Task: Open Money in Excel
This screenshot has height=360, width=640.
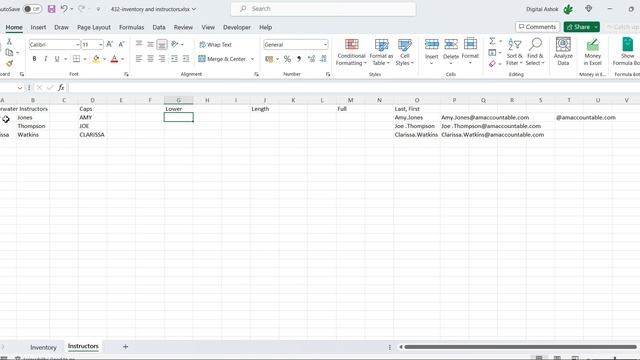Action: [592, 52]
